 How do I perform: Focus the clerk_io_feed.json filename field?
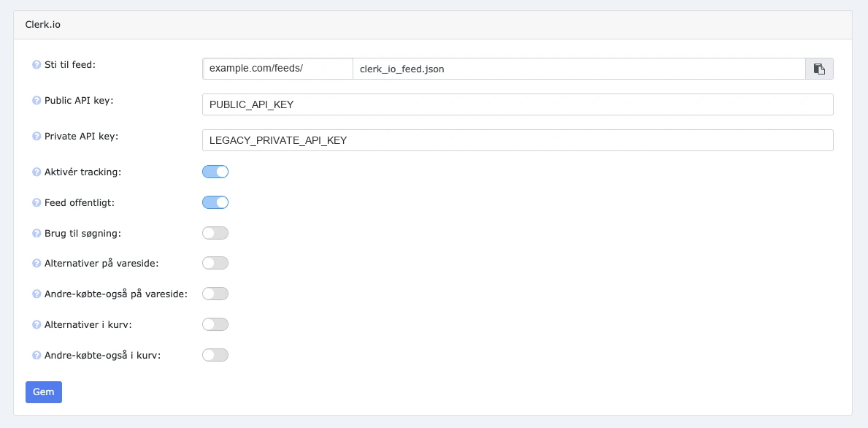click(578, 69)
